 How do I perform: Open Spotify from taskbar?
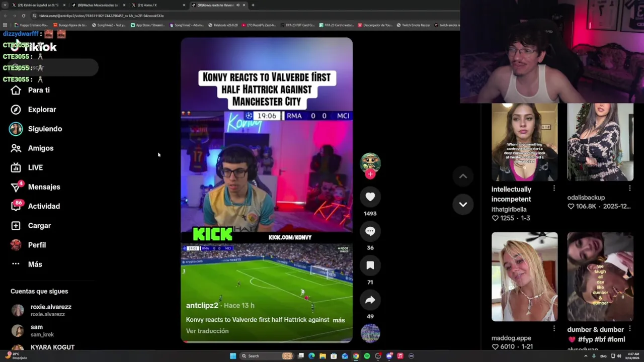point(367,356)
